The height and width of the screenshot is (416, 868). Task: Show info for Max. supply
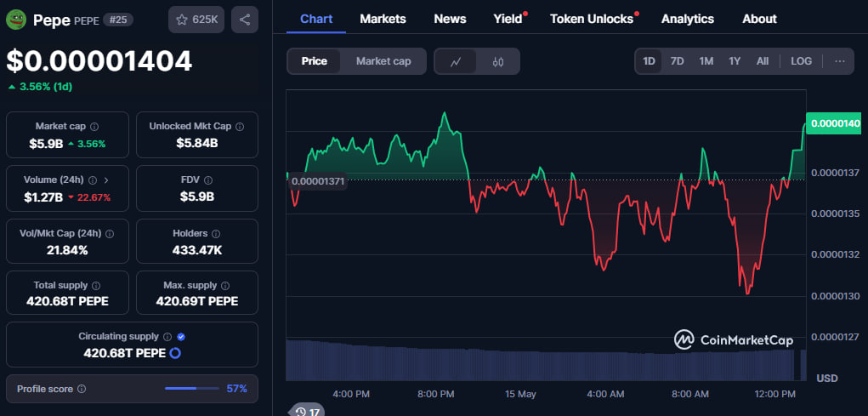(x=225, y=286)
